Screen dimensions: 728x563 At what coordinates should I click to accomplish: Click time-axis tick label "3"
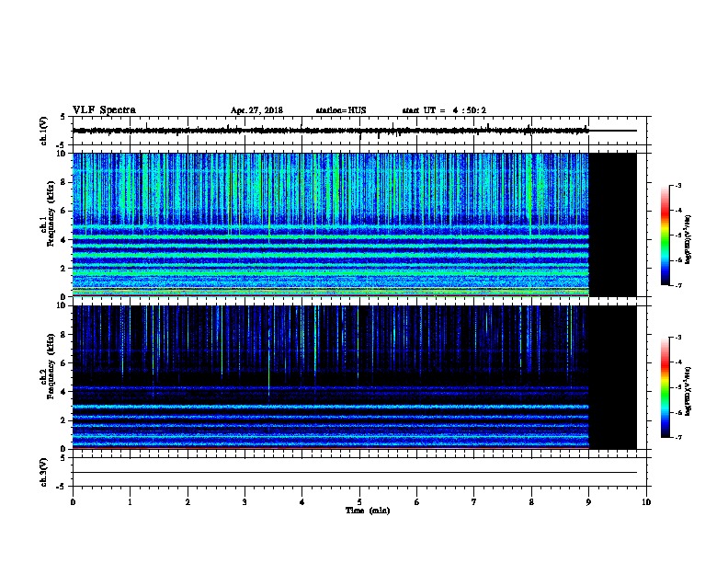coord(245,502)
